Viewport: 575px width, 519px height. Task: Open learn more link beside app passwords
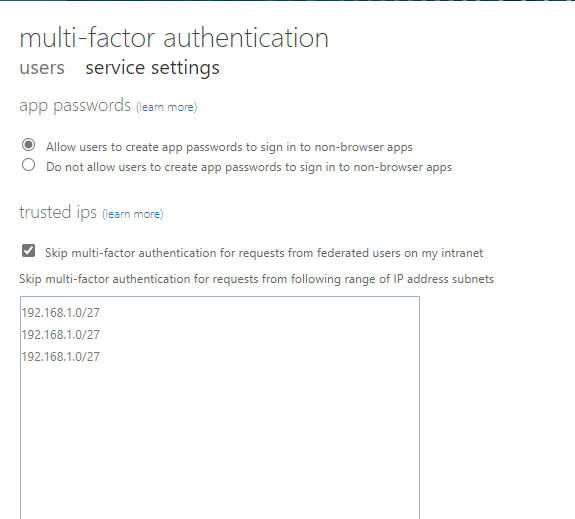(x=166, y=107)
